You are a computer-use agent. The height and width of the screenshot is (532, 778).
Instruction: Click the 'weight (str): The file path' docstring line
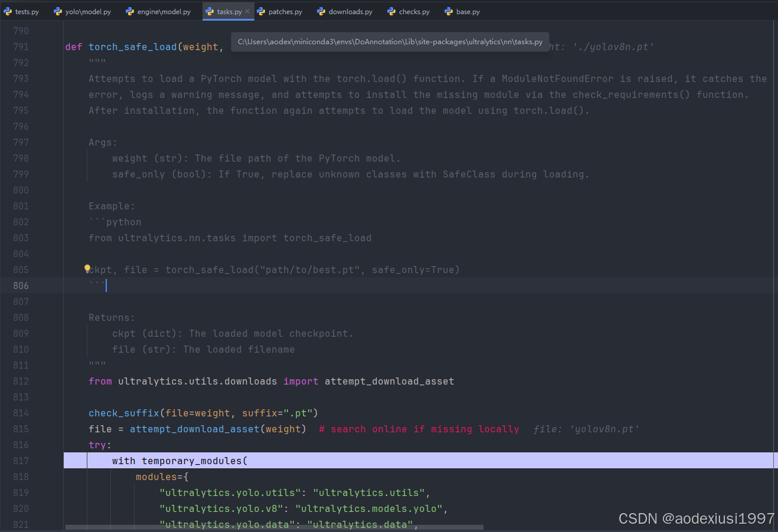pos(256,159)
